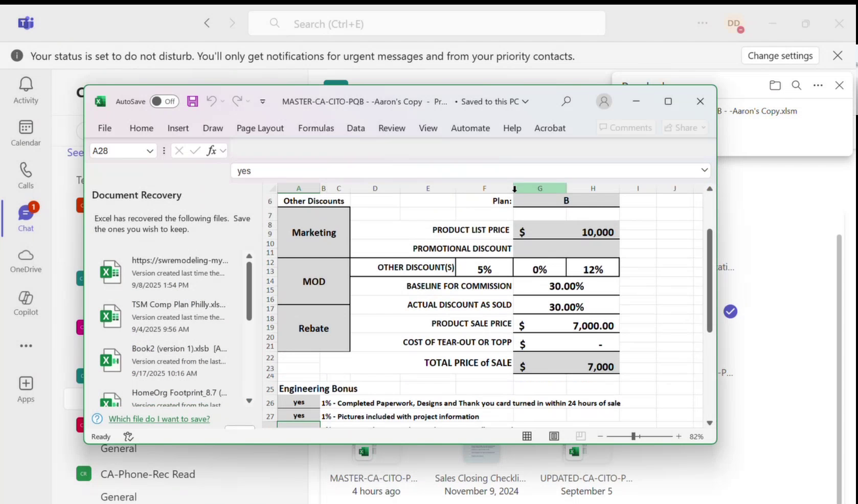The width and height of the screenshot is (858, 504).
Task: Open the 'Which file do I want to save?' link
Action: [x=159, y=419]
